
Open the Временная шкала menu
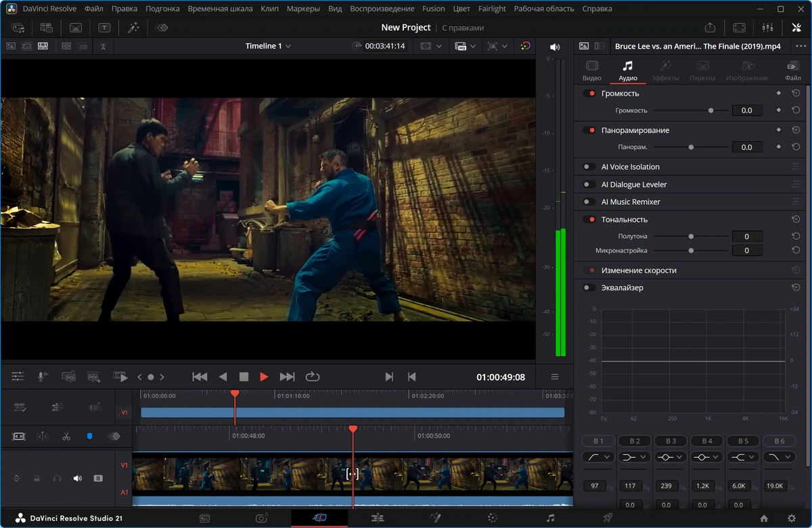coord(220,9)
